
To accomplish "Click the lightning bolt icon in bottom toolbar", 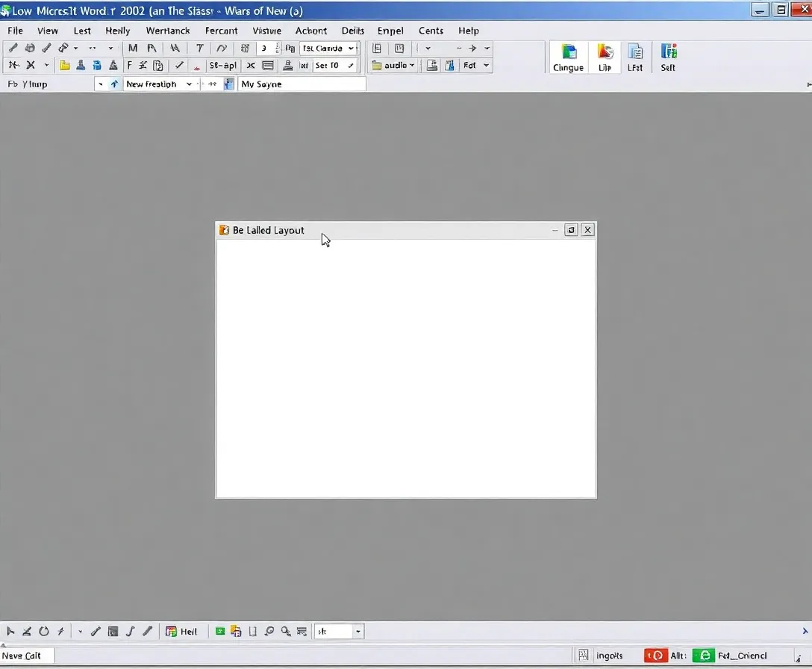I will point(60,631).
